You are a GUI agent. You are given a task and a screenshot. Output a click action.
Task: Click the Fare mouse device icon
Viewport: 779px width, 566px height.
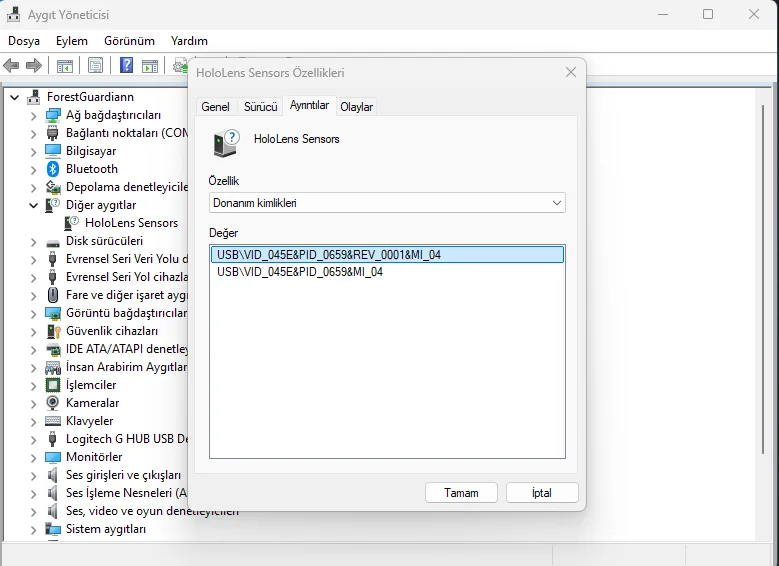click(53, 295)
